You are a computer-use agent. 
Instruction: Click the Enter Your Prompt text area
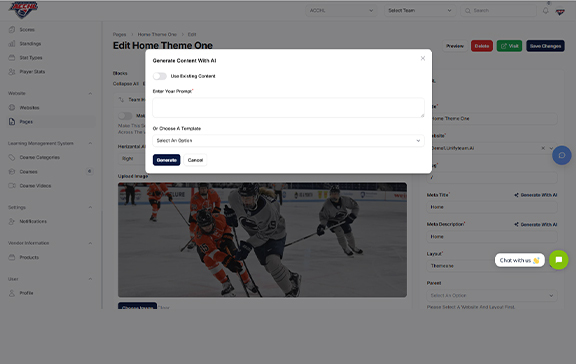[x=288, y=108]
